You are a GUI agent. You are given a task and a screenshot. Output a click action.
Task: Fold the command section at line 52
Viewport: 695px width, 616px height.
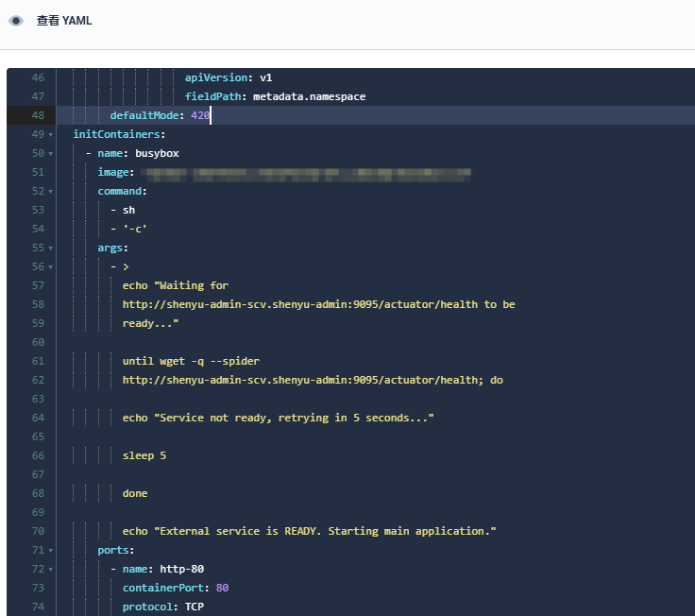[50, 192]
